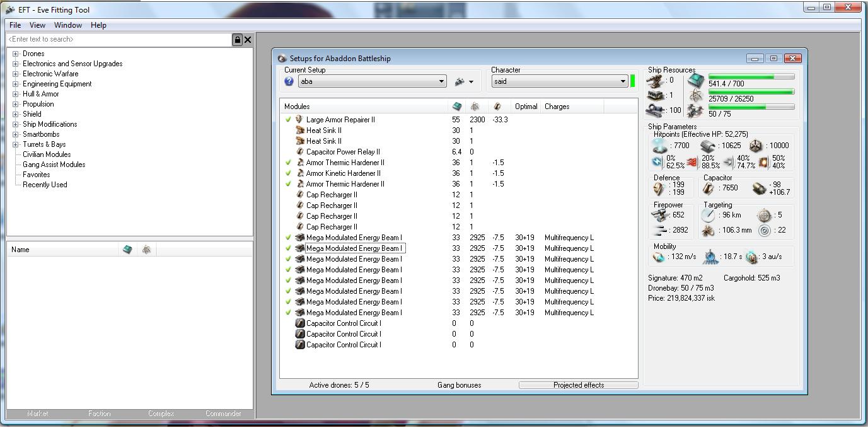Open the Help menu
The image size is (868, 428).
[98, 25]
